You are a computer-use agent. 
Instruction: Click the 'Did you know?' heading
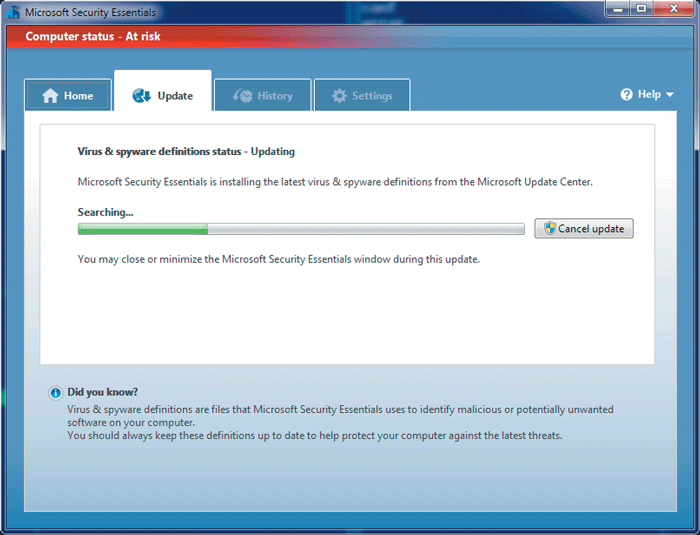(x=102, y=392)
